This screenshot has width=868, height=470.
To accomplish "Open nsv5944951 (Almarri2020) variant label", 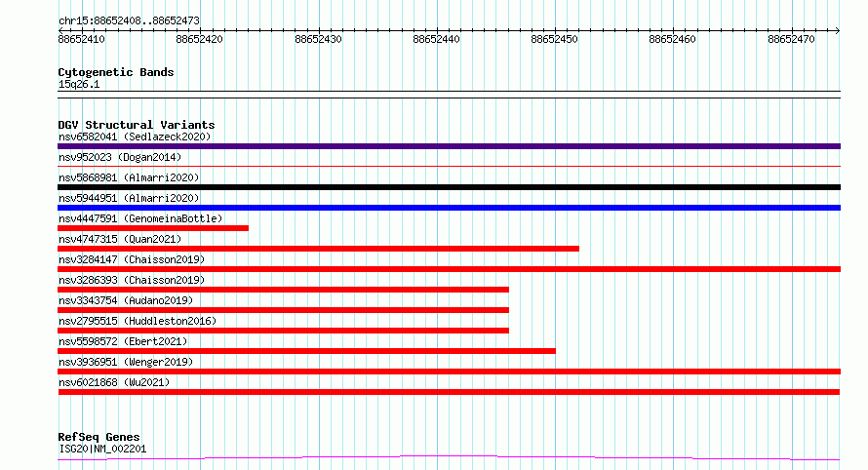I will [129, 198].
